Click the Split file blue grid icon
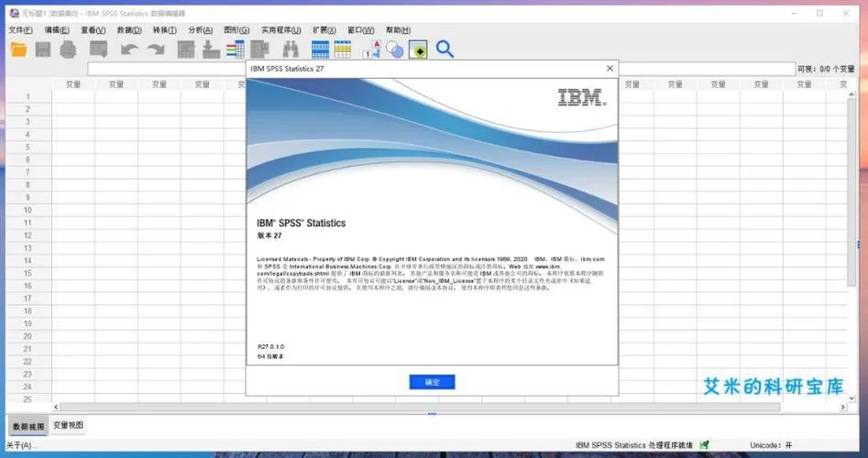Screen dimensions: 868x458 (x=321, y=49)
